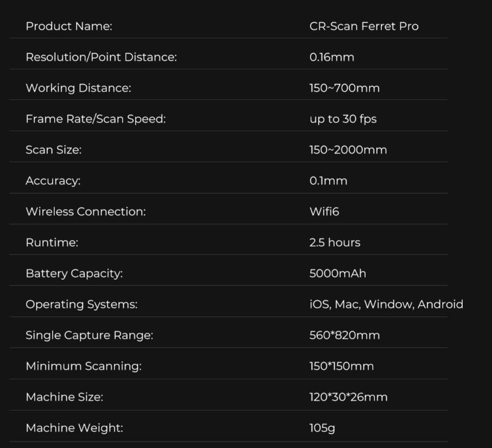492x448 pixels.
Task: Select the 0.1mm accuracy value
Action: pyautogui.click(x=328, y=181)
